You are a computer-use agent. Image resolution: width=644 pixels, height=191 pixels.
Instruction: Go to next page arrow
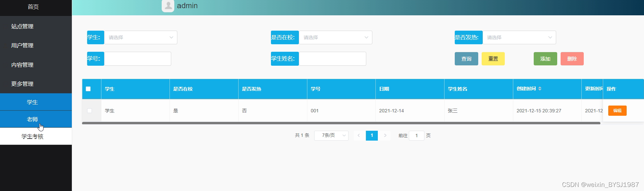pos(385,136)
